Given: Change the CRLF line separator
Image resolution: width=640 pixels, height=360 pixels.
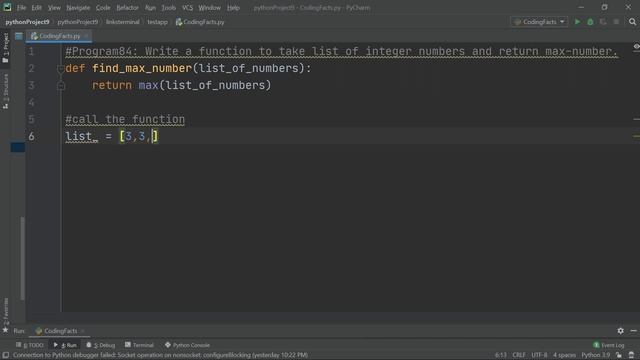Looking at the screenshot, I should pos(519,355).
